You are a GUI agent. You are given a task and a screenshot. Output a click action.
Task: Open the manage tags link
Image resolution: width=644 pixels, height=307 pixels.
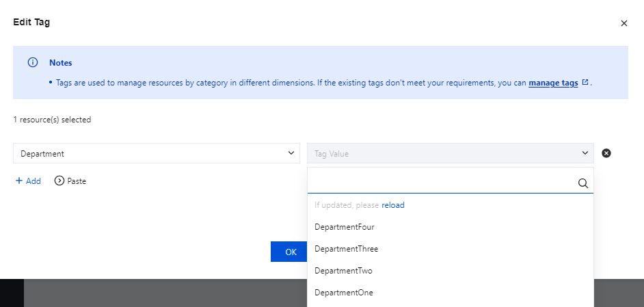click(553, 83)
